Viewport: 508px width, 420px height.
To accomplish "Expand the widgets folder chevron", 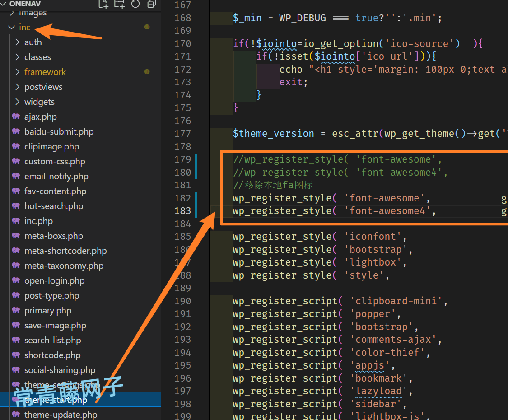I will click(18, 102).
